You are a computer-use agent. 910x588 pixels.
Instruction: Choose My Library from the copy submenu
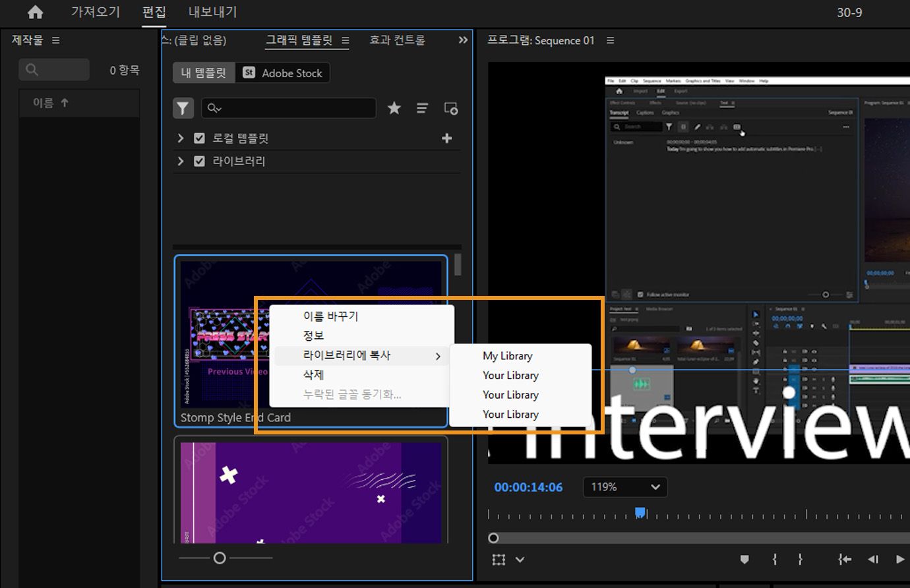coord(507,355)
